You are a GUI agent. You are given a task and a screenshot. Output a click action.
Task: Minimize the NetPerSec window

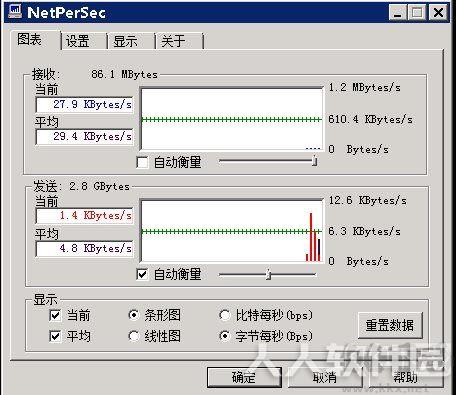coord(398,13)
